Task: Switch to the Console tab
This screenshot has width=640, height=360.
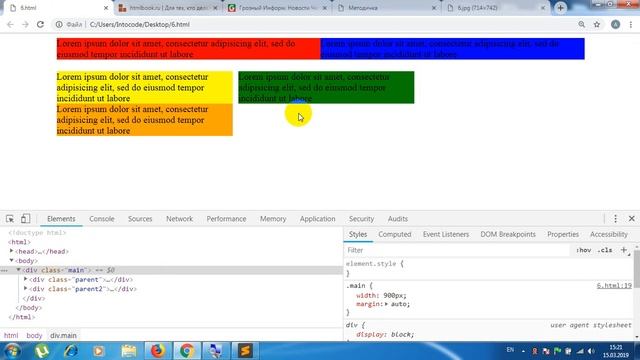Action: (x=102, y=219)
